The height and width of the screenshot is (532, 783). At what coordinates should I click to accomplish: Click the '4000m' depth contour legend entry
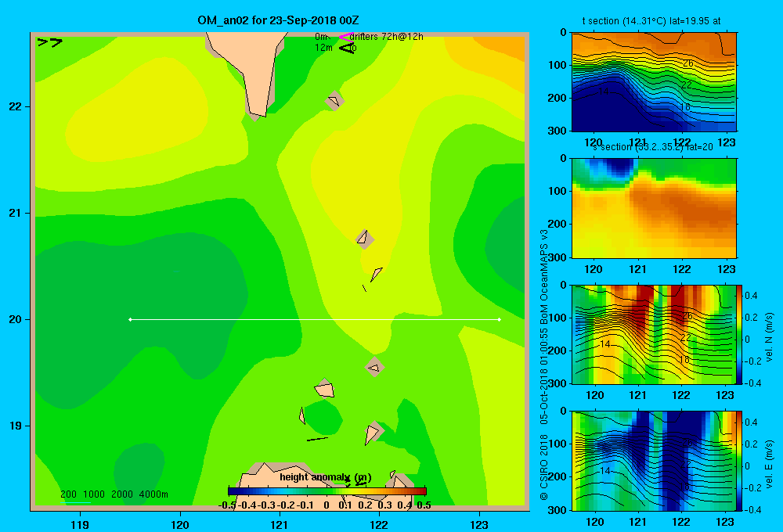pyautogui.click(x=153, y=494)
